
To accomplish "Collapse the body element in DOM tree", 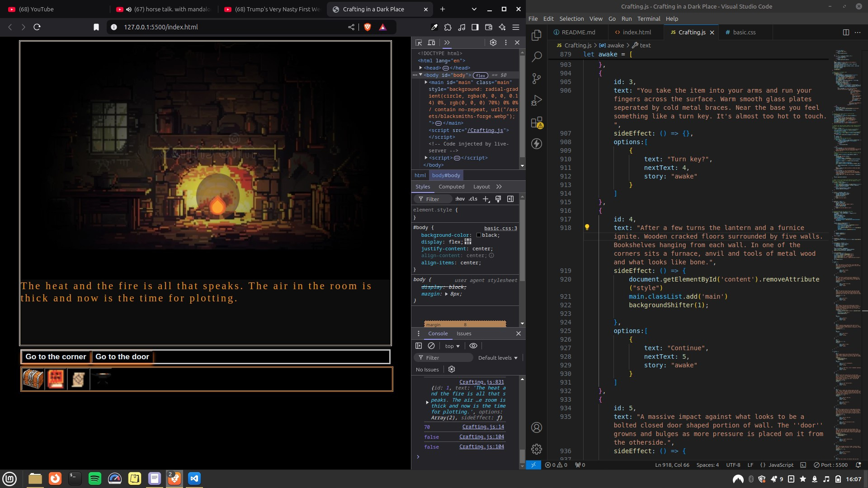I will (x=421, y=75).
